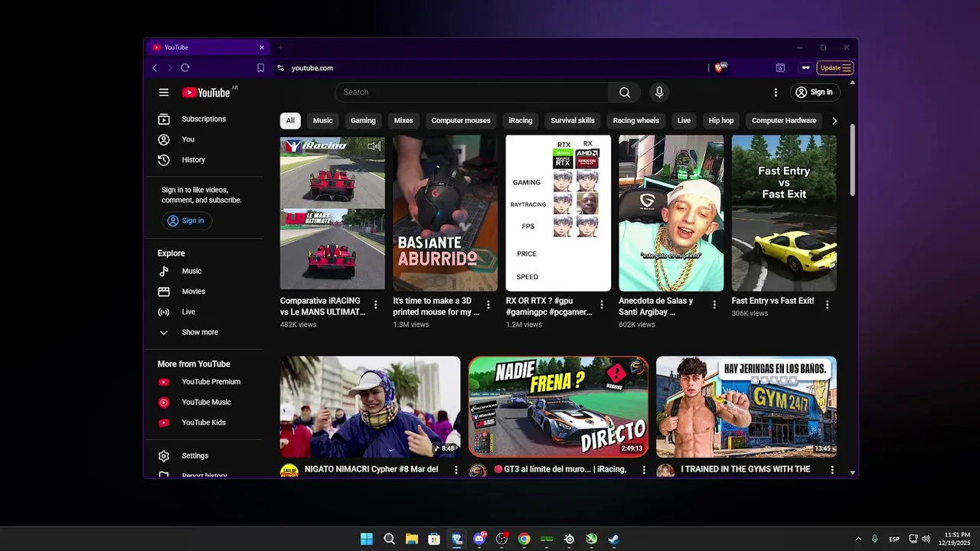Select the Survival skills filter chip

pos(573,121)
